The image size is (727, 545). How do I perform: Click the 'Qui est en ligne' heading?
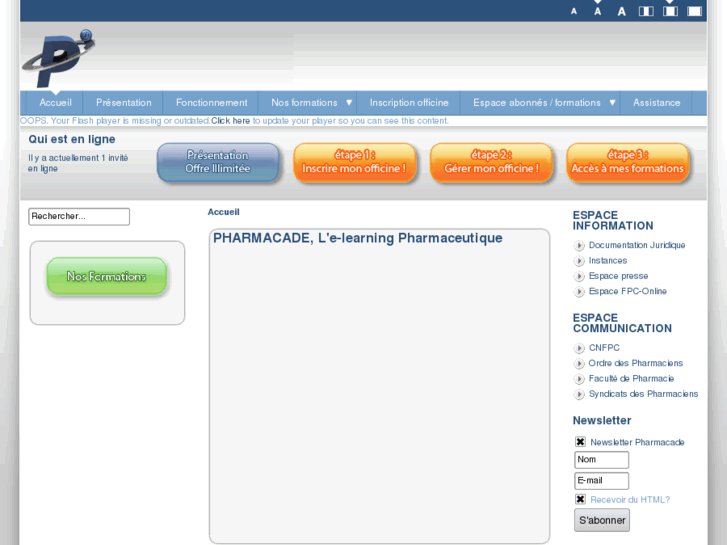[72, 139]
